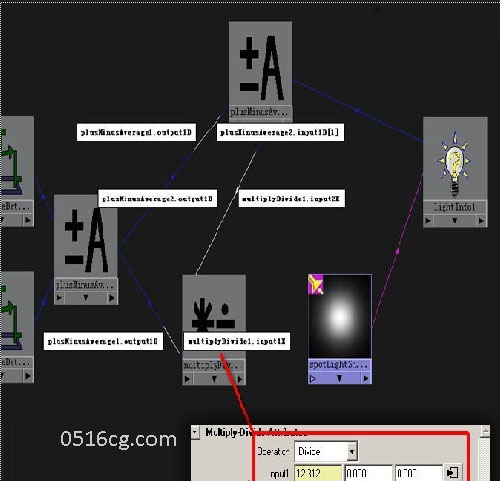Collapse the Multiply-Divide Attributes section
The width and height of the screenshot is (500, 481).
(195, 433)
